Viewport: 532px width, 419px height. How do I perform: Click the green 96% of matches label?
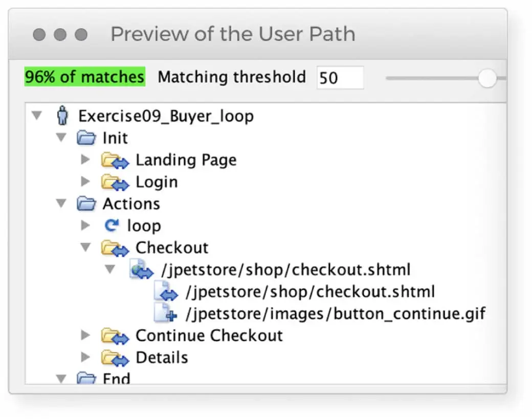pos(85,77)
